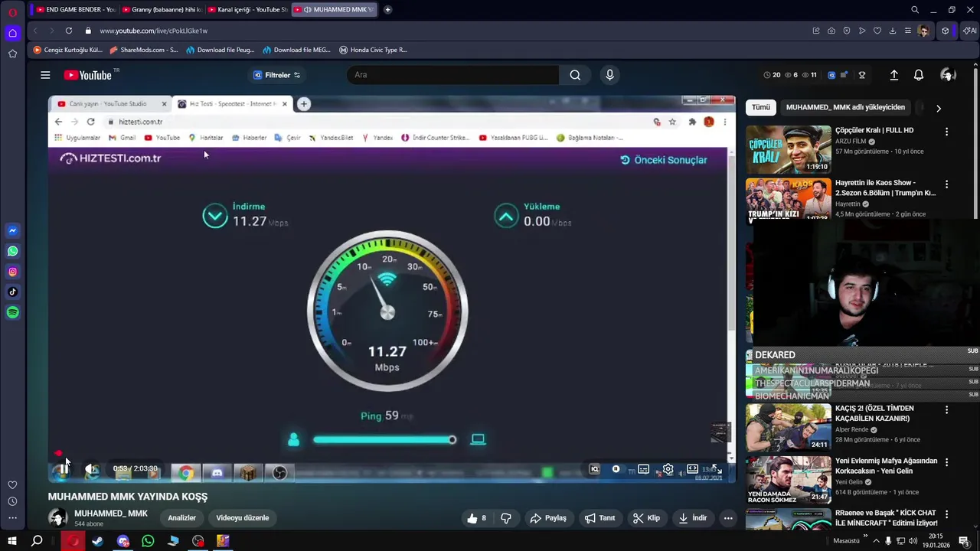
Task: Open Instagram in Opera sidebar
Action: [12, 272]
